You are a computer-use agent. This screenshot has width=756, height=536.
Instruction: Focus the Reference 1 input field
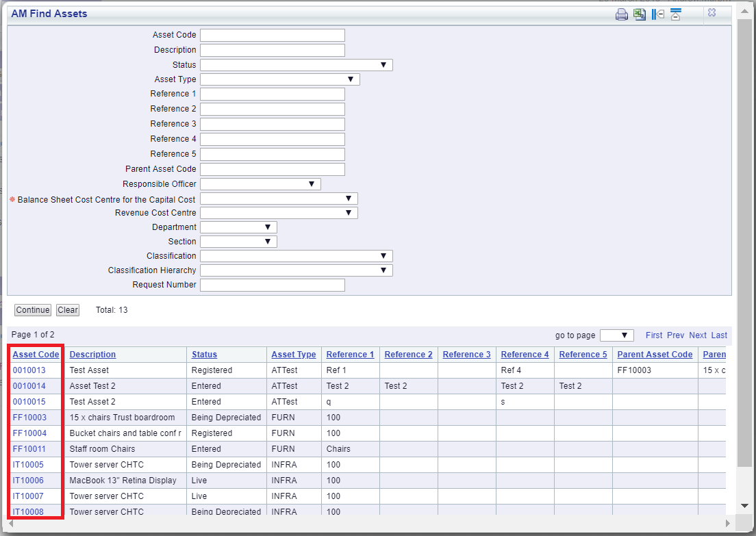pos(273,94)
